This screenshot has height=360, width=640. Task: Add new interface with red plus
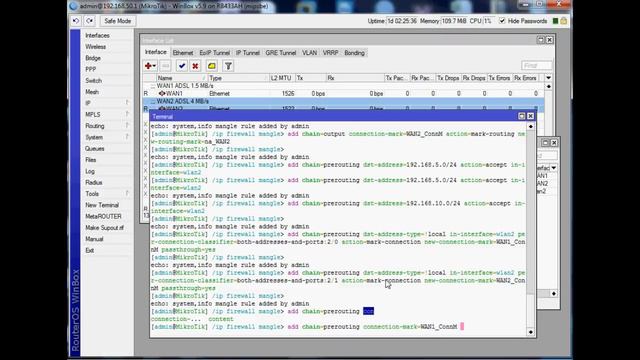tap(150, 66)
